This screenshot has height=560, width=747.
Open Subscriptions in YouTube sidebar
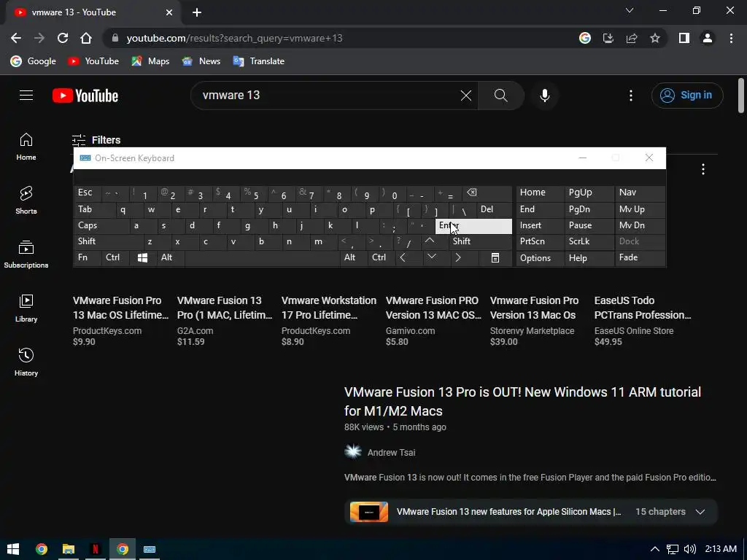[x=26, y=254]
